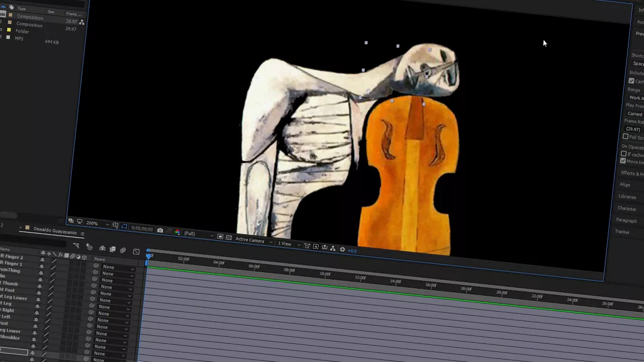Enable the frame blending timeline icon
Image resolution: width=644 pixels, height=362 pixels.
[113, 249]
